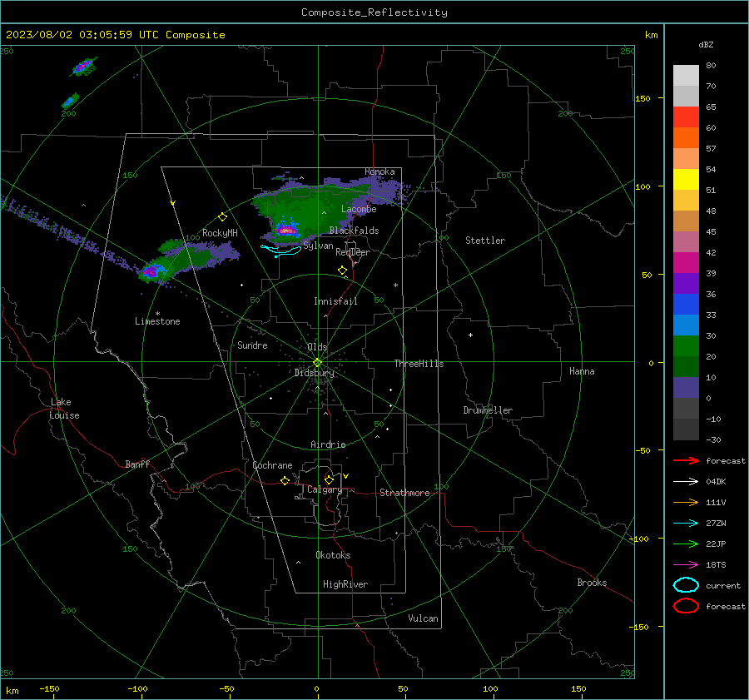This screenshot has height=700, width=749.
Task: Click the -150 km tick on bottom axis
Action: (49, 688)
